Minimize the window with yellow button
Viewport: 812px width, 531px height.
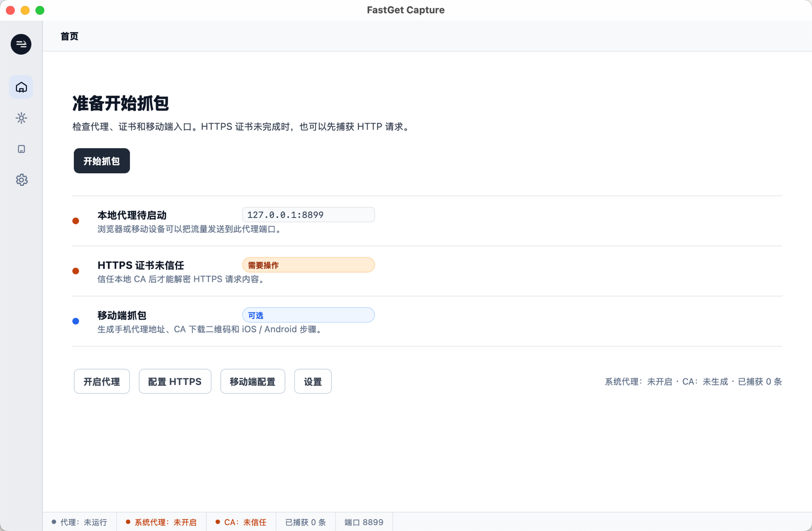[25, 10]
